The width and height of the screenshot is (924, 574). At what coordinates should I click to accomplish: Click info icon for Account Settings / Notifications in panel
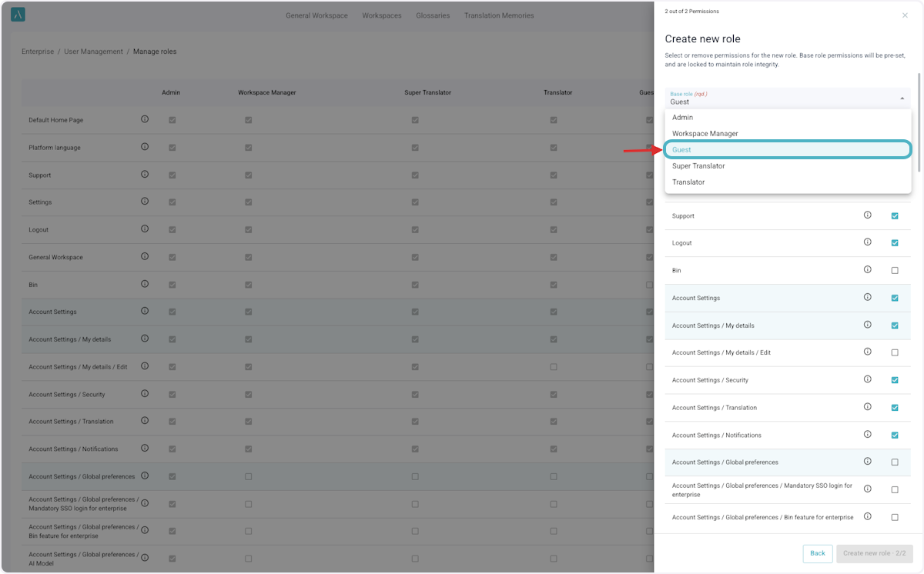point(867,435)
